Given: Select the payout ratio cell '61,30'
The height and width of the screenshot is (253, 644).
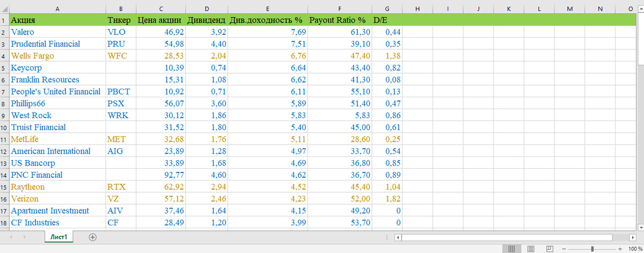Looking at the screenshot, I should (339, 32).
